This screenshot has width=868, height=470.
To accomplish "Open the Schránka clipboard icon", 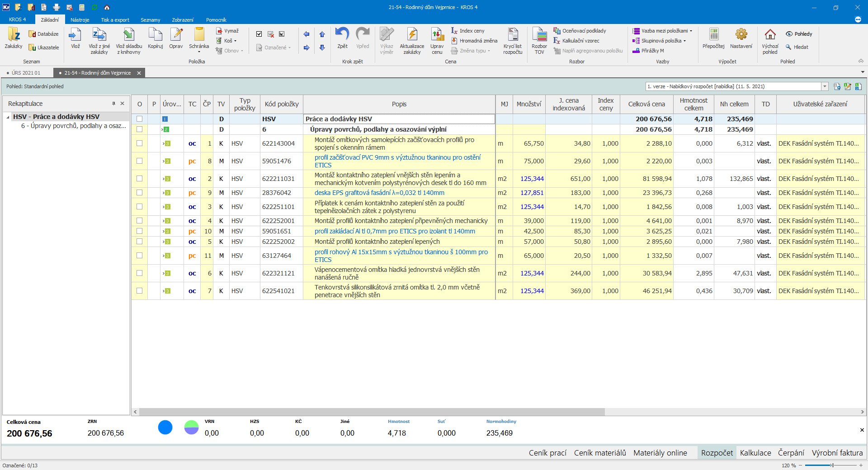I will pos(199,35).
